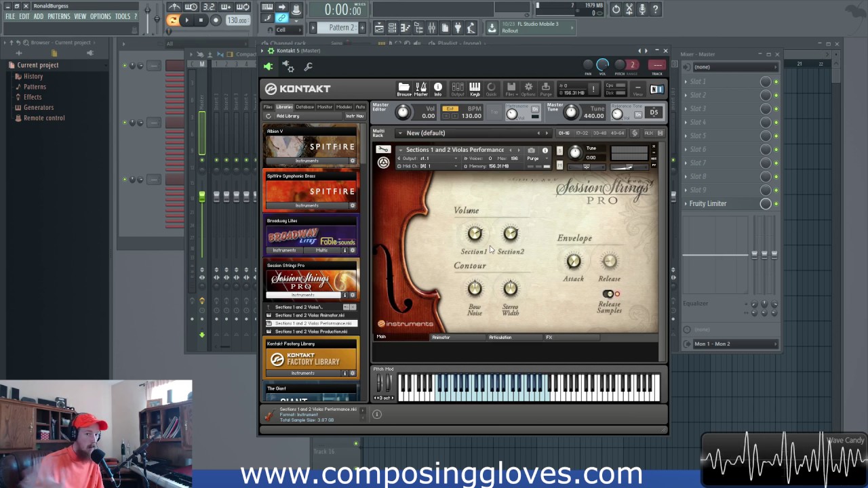868x488 pixels.
Task: Open Broadway Lites Multis button
Action: (x=321, y=250)
